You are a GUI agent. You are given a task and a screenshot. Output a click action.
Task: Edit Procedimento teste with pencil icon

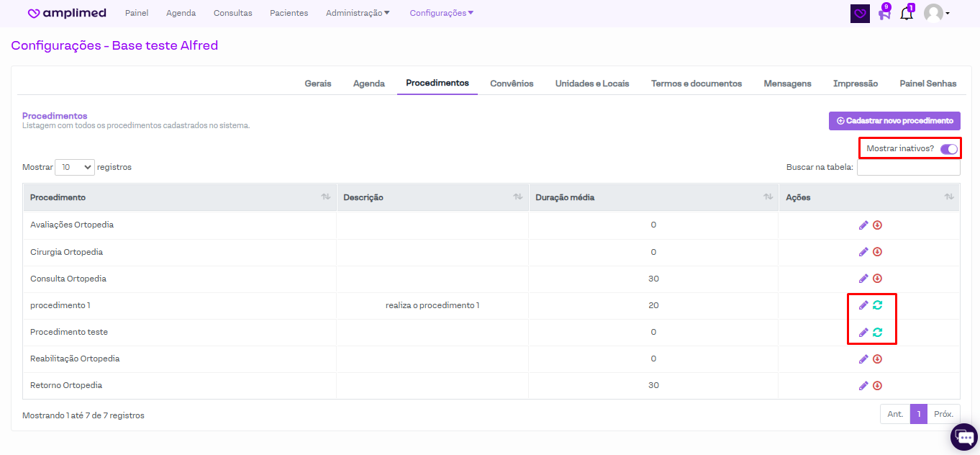(863, 333)
